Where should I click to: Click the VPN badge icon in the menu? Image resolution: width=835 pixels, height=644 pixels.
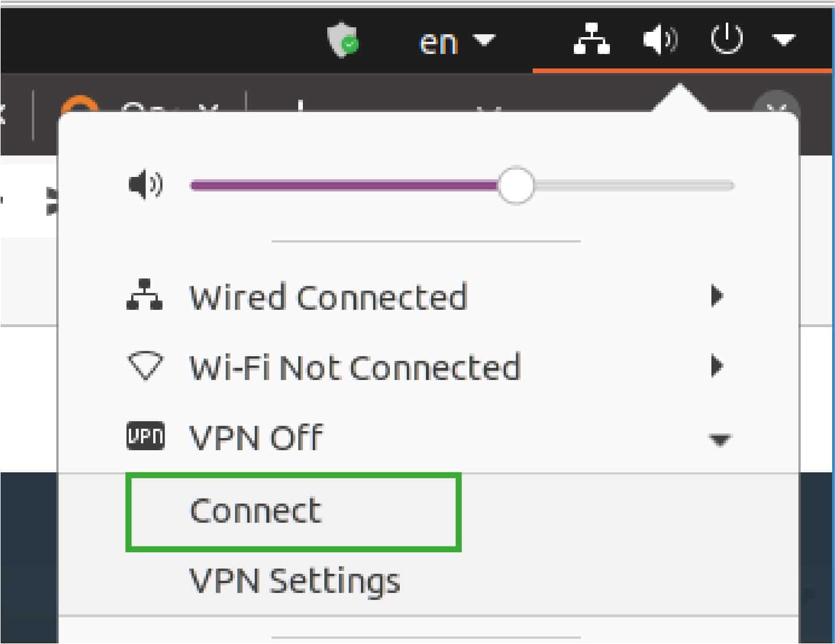pyautogui.click(x=146, y=436)
